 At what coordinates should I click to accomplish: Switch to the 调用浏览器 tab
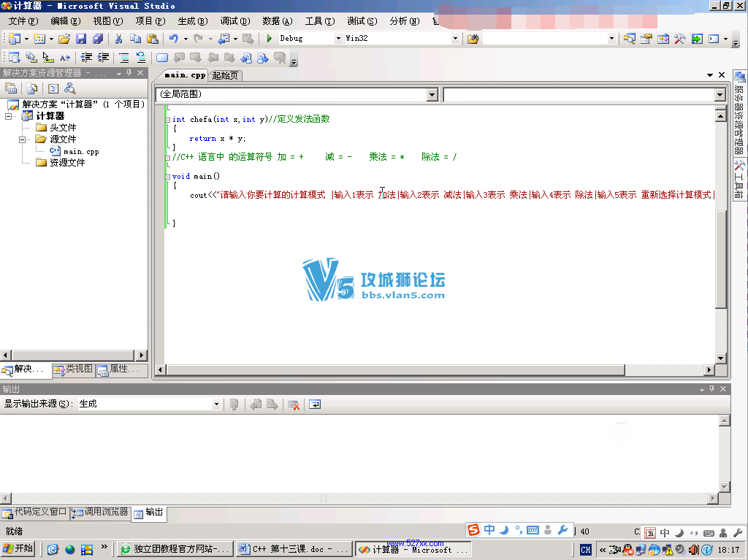pyautogui.click(x=100, y=513)
